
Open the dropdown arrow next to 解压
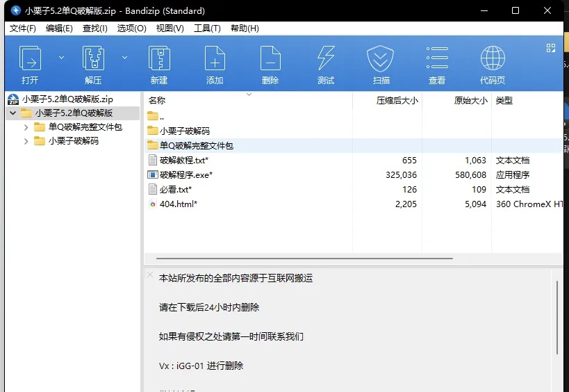click(x=124, y=58)
